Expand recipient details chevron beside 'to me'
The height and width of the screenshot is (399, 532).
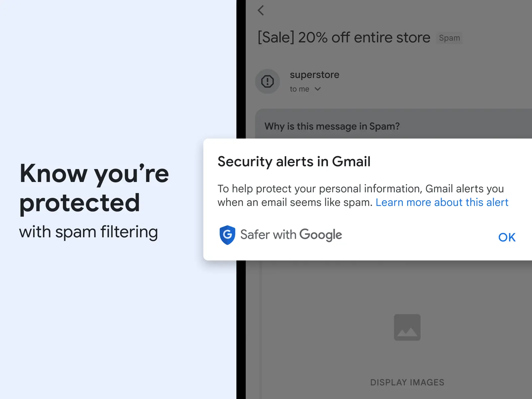[318, 89]
